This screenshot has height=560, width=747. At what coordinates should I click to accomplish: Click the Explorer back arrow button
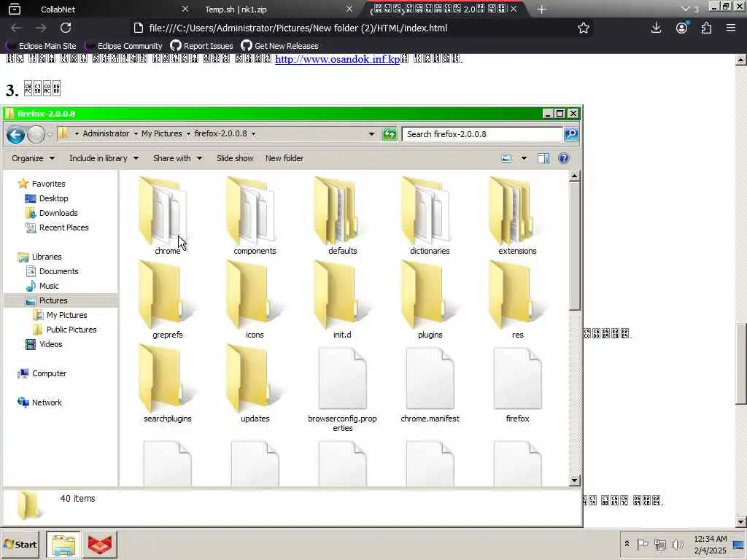pos(16,135)
